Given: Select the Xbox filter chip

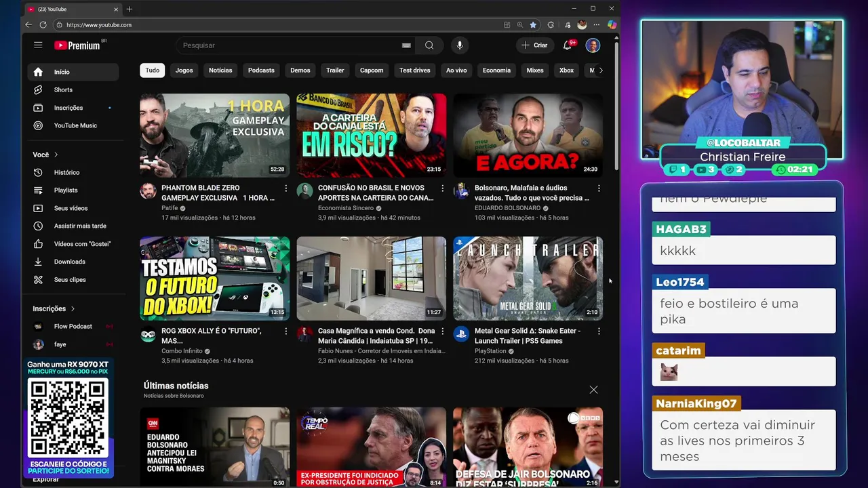Looking at the screenshot, I should [566, 70].
